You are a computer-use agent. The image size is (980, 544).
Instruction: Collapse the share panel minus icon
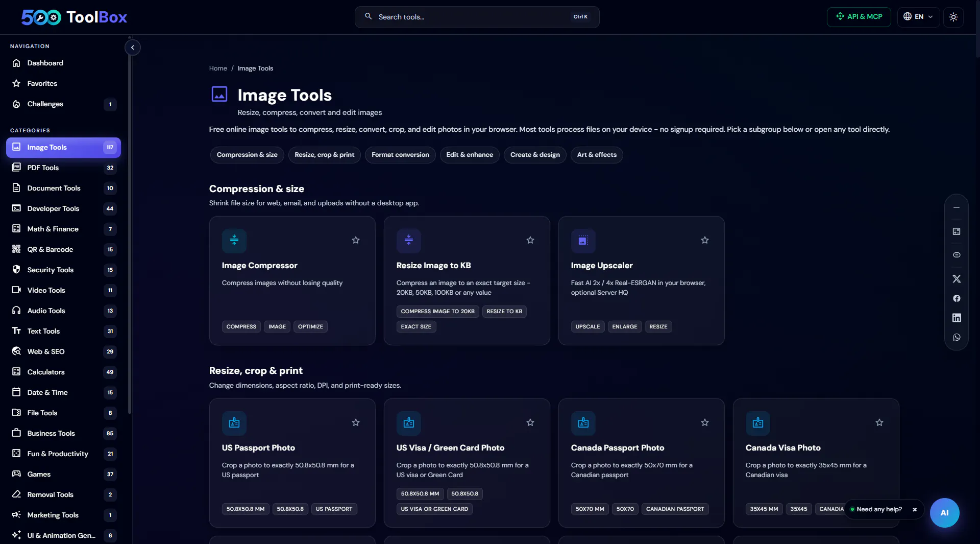tap(957, 208)
